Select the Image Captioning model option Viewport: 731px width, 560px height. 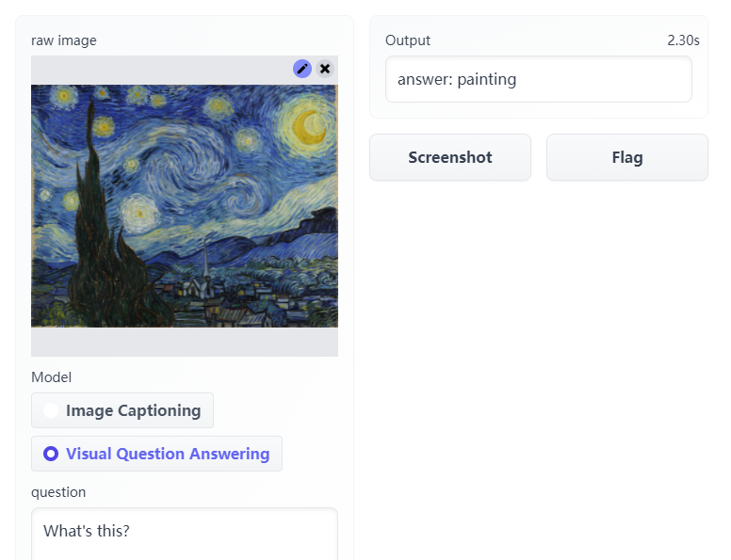(122, 410)
